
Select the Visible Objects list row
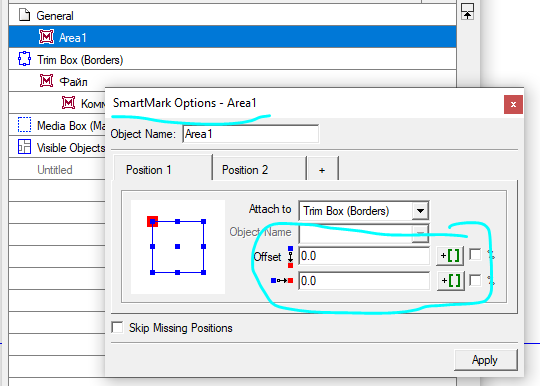[x=57, y=147]
